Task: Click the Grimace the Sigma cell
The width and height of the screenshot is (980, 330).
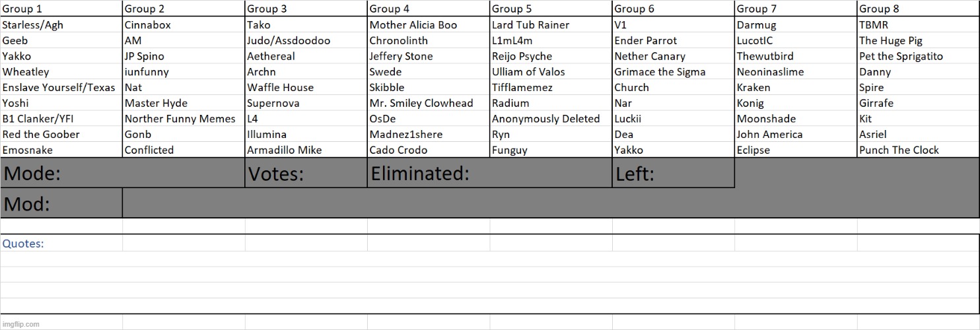Action: point(673,72)
